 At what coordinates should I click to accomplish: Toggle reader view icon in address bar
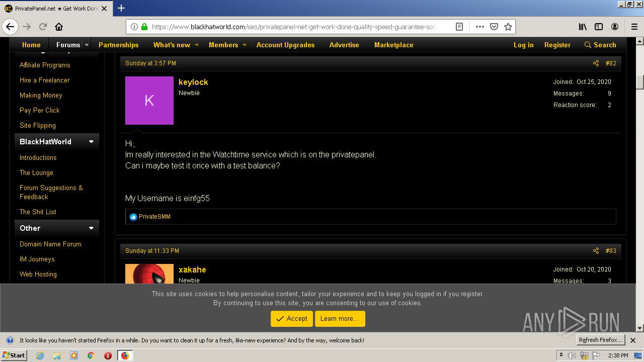coord(459,27)
